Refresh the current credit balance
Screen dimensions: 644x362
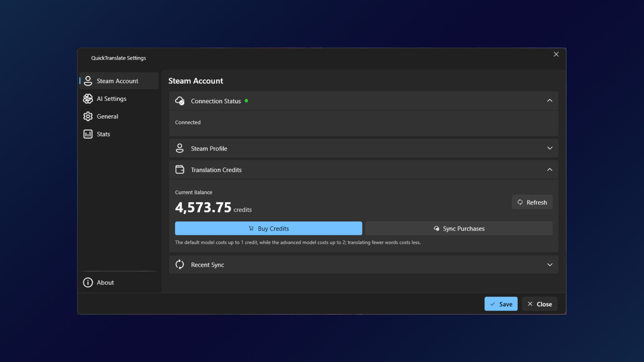[532, 202]
